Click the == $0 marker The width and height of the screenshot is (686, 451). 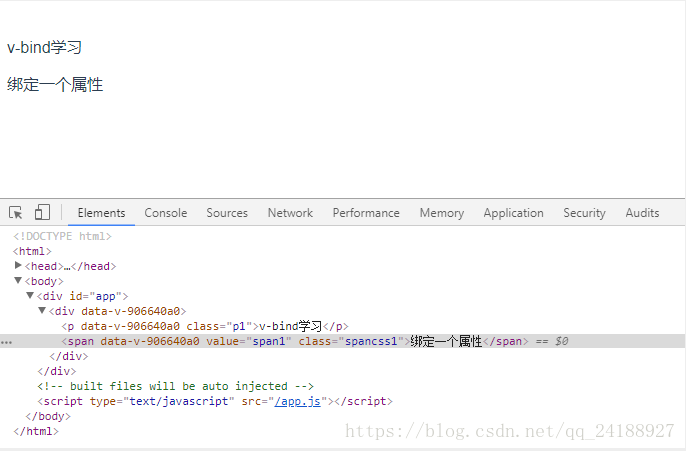click(552, 341)
